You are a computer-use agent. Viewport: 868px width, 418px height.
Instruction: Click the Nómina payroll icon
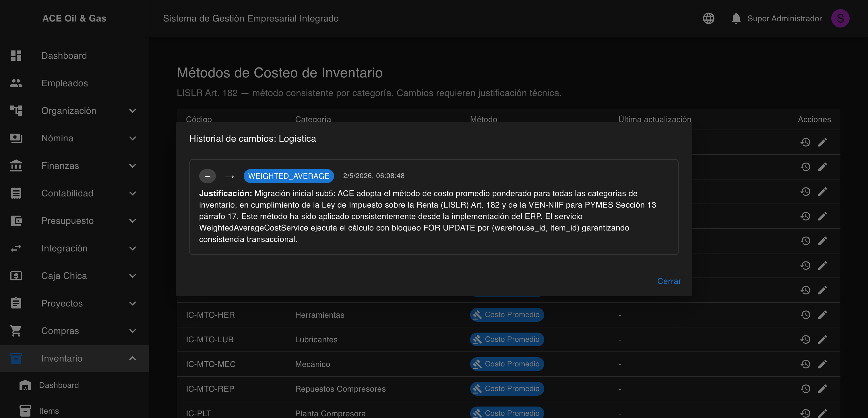point(16,138)
